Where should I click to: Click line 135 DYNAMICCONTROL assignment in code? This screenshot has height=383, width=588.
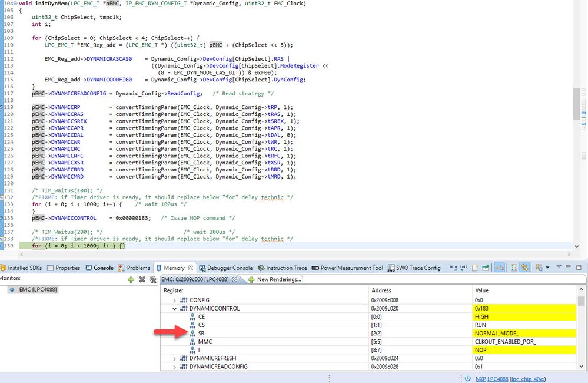(x=91, y=218)
